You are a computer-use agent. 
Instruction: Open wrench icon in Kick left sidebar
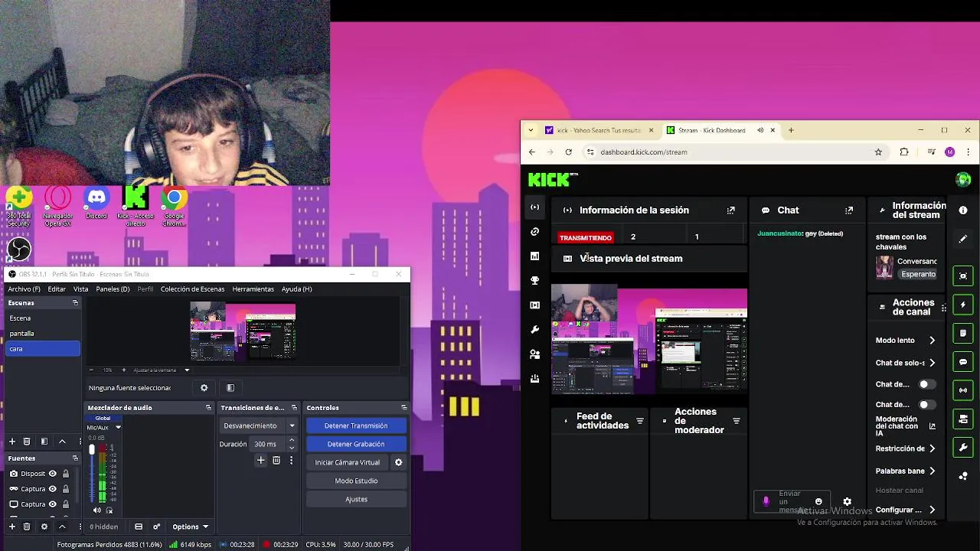pos(534,330)
